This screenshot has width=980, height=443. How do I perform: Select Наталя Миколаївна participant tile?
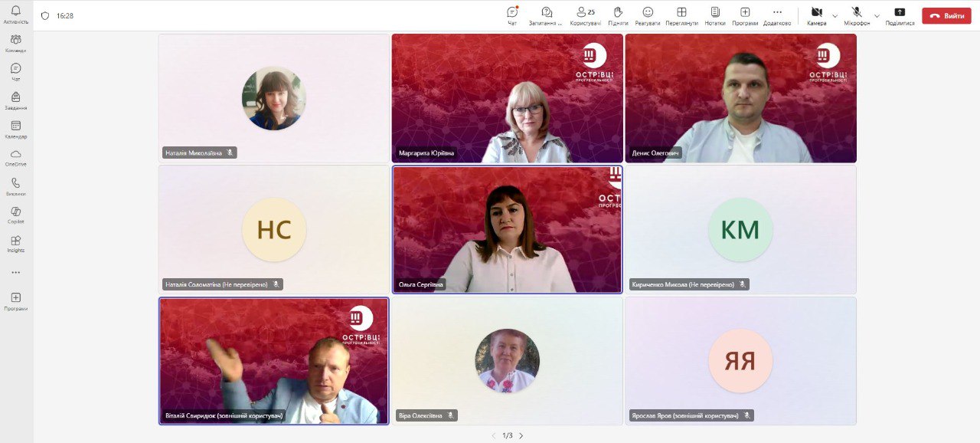pyautogui.click(x=274, y=98)
